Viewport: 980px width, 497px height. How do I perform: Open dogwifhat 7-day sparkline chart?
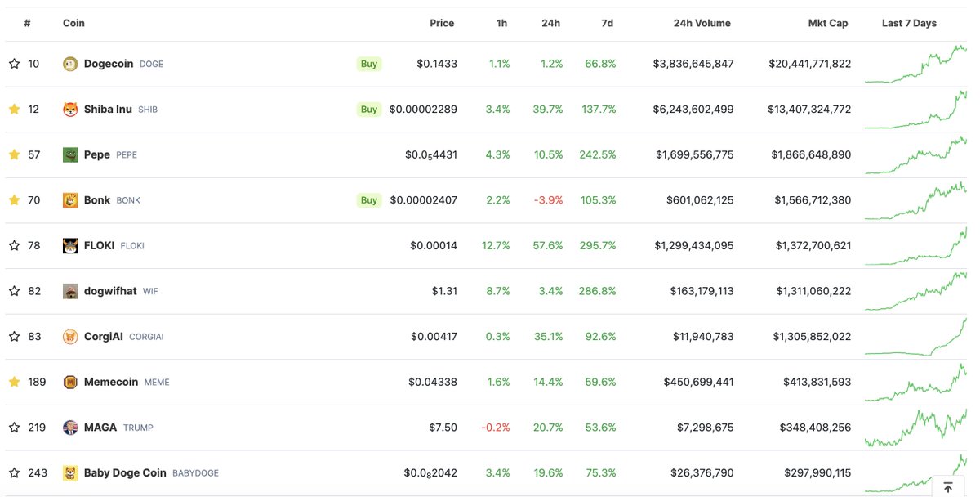915,291
